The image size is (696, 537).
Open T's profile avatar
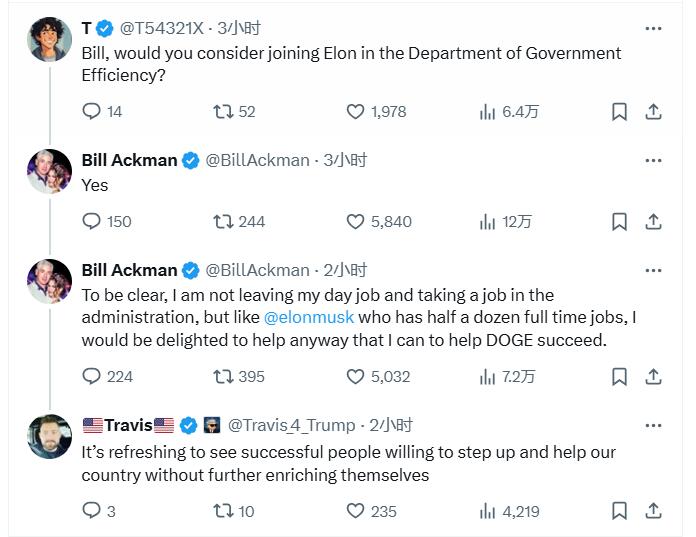pyautogui.click(x=49, y=39)
